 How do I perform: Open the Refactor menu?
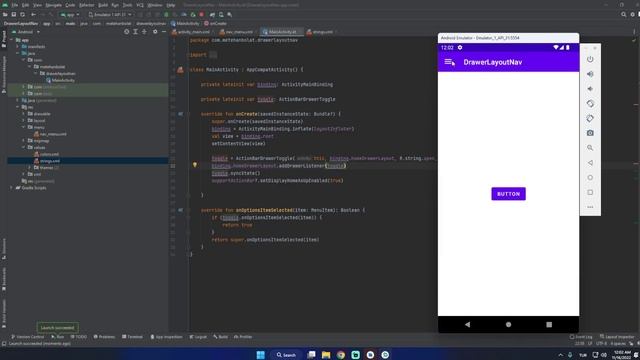point(87,5)
